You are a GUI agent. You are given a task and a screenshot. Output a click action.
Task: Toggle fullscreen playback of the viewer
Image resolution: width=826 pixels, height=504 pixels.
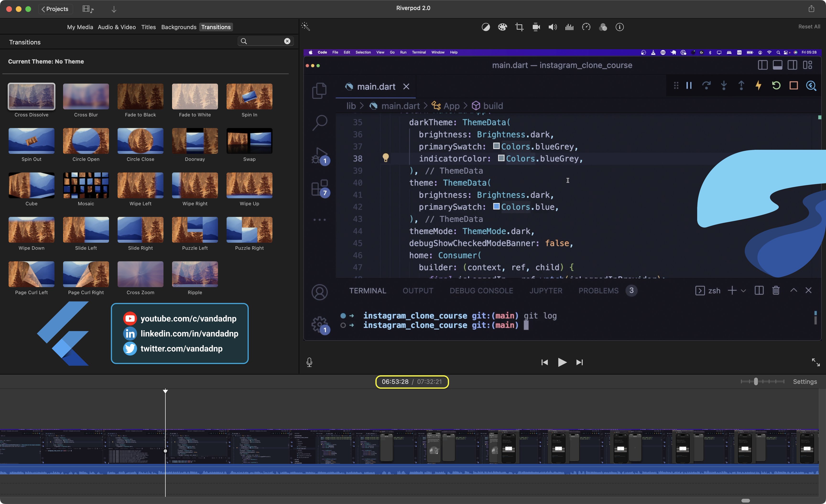815,362
